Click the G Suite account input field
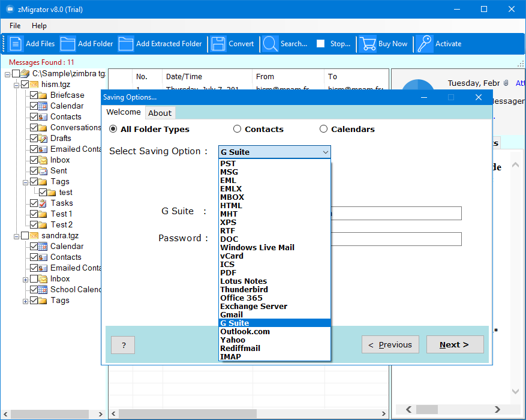Viewport: 526px width, 420px height. 396,214
